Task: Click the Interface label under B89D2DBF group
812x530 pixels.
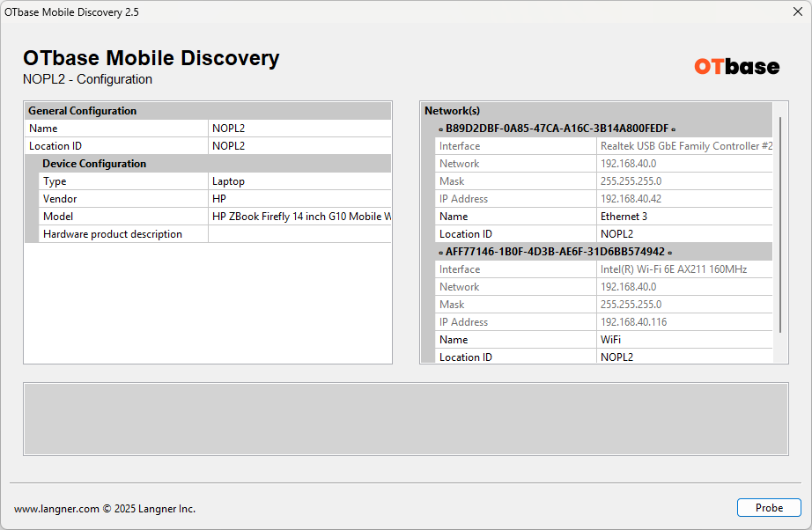Action: click(x=460, y=146)
